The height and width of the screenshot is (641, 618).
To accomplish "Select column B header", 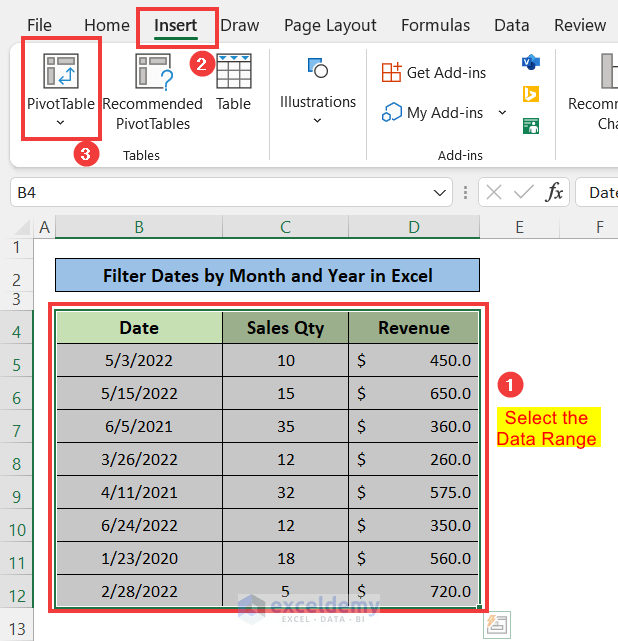I will click(139, 227).
